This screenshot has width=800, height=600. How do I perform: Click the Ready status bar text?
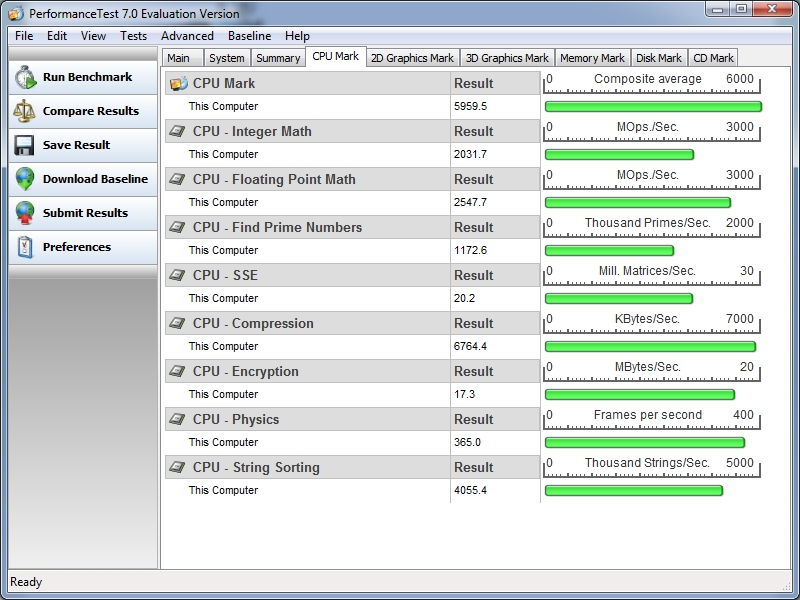(26, 582)
